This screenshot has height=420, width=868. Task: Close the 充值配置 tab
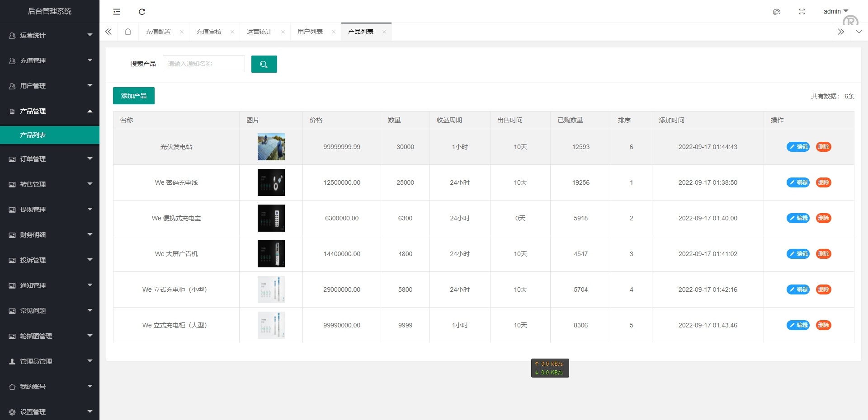pos(182,32)
